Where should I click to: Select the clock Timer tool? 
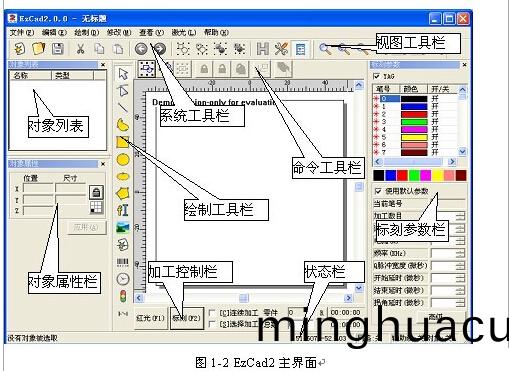(123, 279)
